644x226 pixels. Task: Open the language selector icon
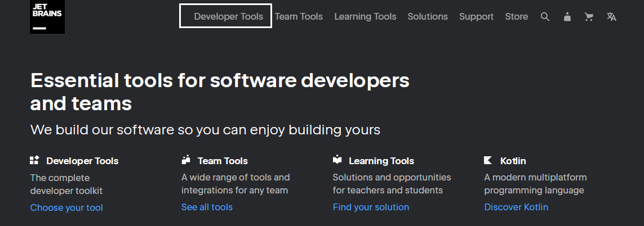click(x=611, y=17)
